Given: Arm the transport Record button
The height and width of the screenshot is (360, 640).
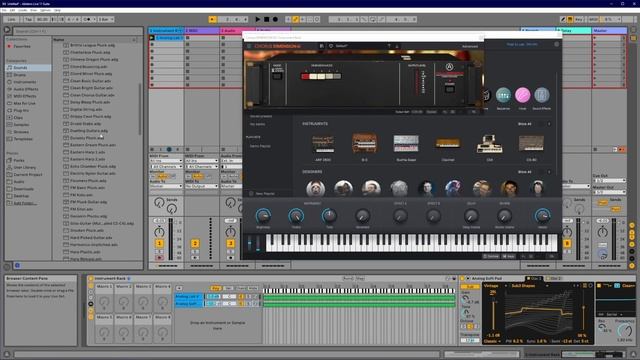Looking at the screenshot, I should (275, 19).
